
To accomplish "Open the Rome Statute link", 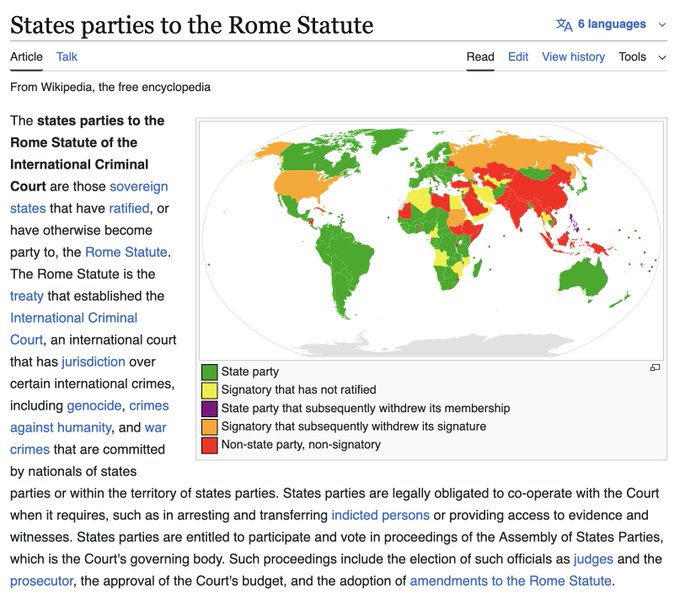I will (126, 252).
